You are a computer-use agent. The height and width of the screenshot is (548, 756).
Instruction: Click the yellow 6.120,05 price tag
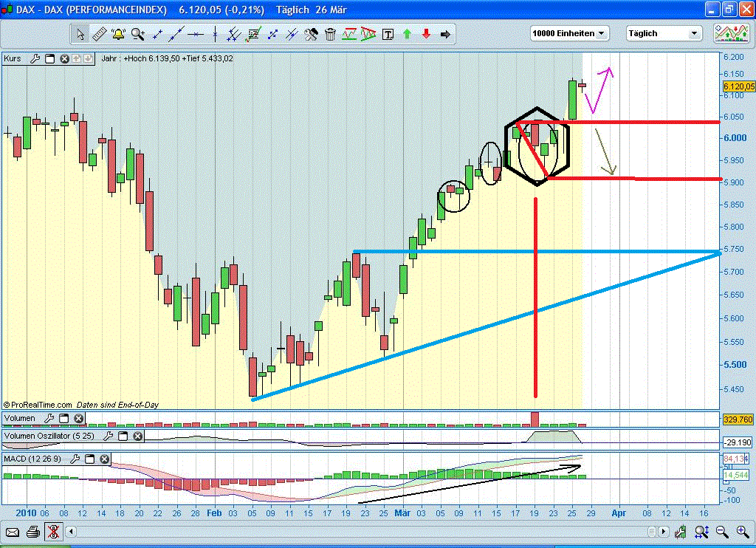[x=738, y=86]
